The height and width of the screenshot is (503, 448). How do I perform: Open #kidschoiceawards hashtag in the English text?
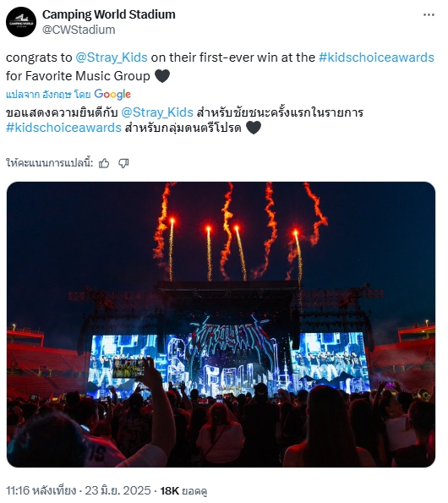[x=376, y=57]
